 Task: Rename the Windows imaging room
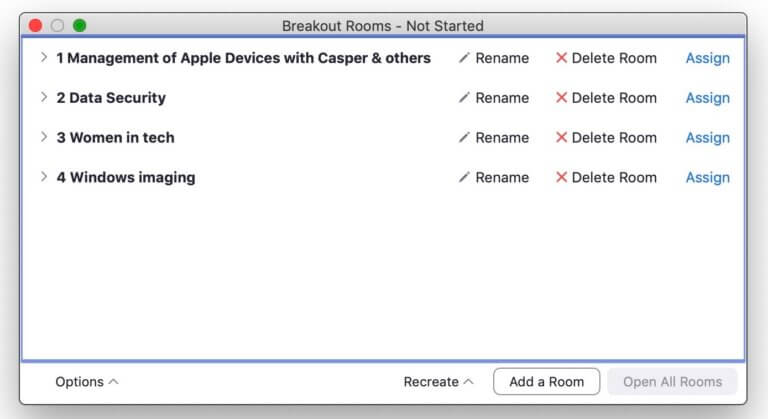[x=494, y=177]
